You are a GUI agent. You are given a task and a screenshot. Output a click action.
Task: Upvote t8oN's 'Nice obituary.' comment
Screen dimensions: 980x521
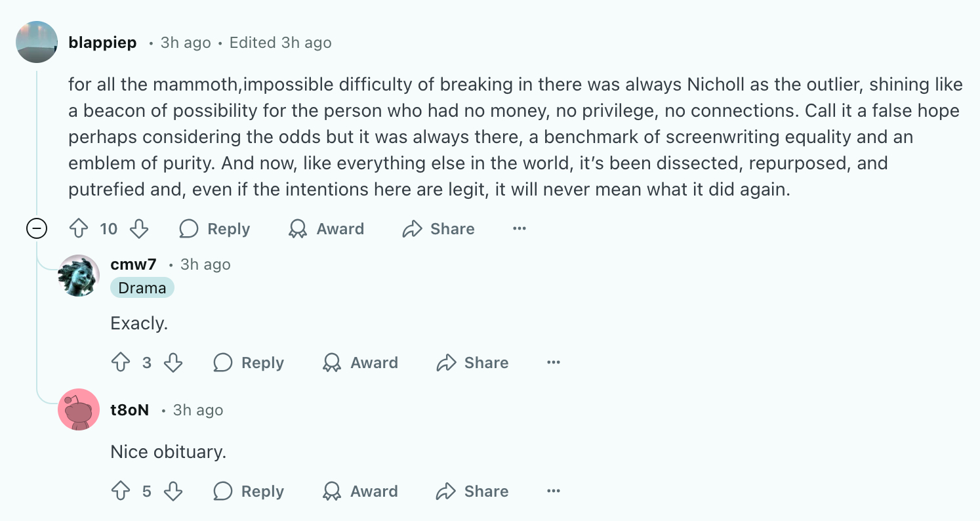(121, 491)
